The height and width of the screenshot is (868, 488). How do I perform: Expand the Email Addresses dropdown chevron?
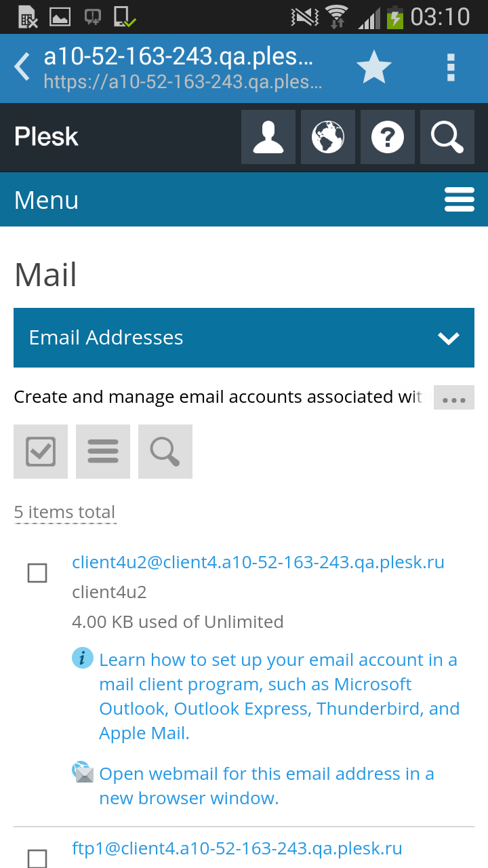pos(449,338)
